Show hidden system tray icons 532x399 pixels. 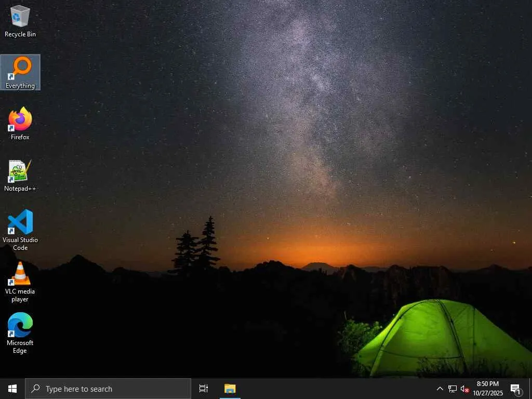440,389
